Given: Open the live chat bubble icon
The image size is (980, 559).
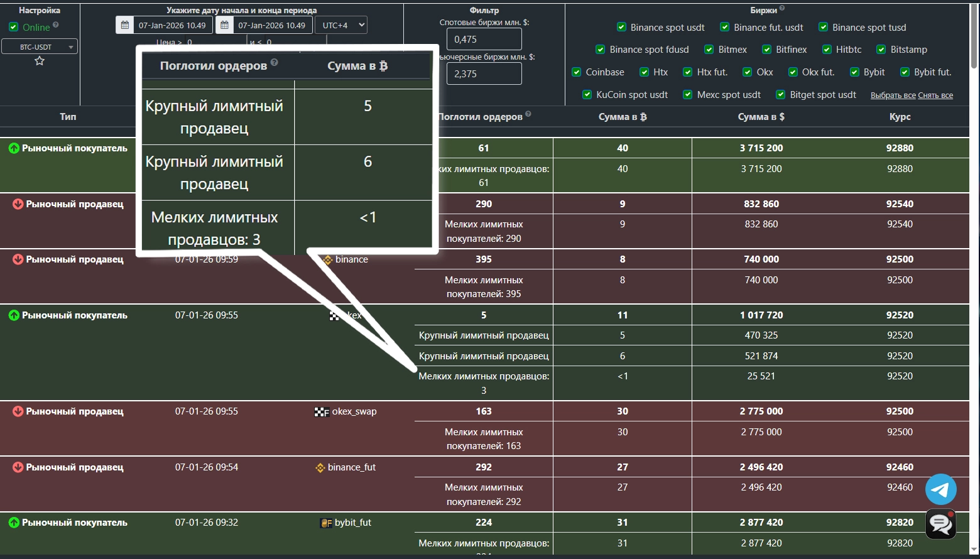Looking at the screenshot, I should click(940, 524).
